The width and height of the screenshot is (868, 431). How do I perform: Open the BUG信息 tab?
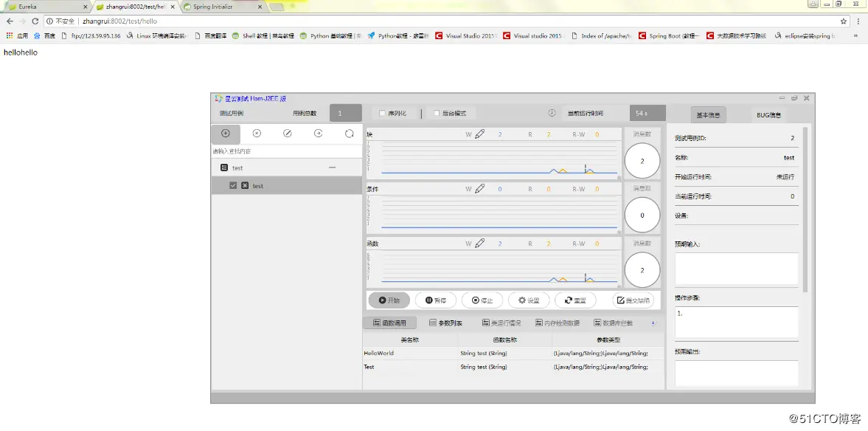coord(769,115)
